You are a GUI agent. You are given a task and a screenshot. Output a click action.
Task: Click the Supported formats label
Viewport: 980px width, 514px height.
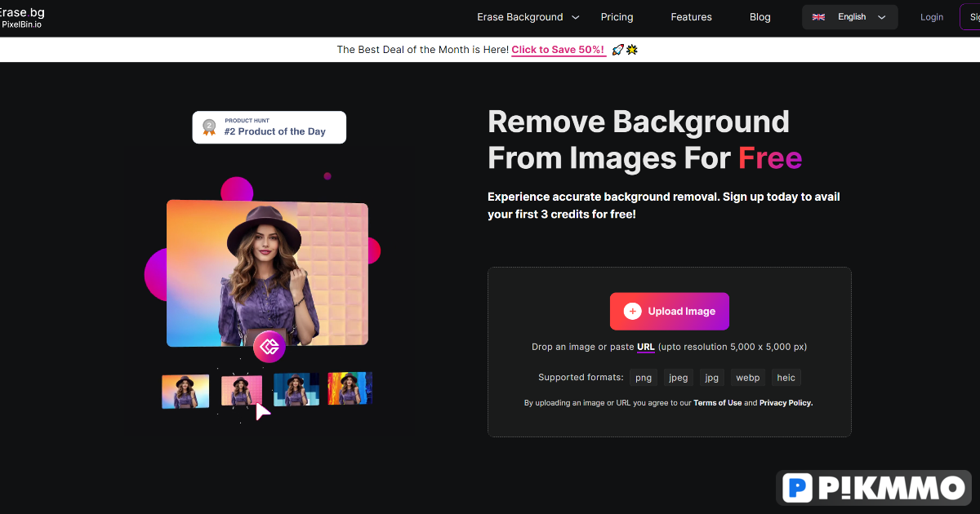581,378
